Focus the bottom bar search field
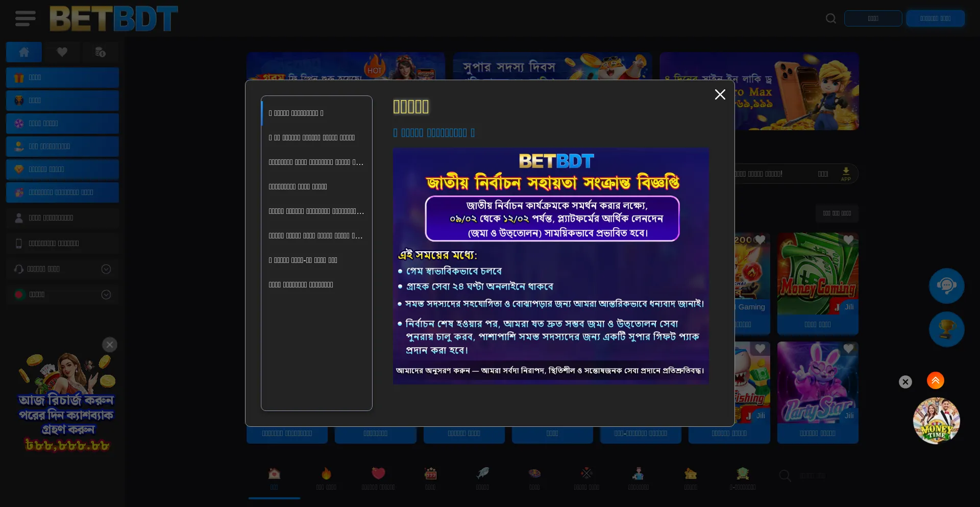 (822, 476)
